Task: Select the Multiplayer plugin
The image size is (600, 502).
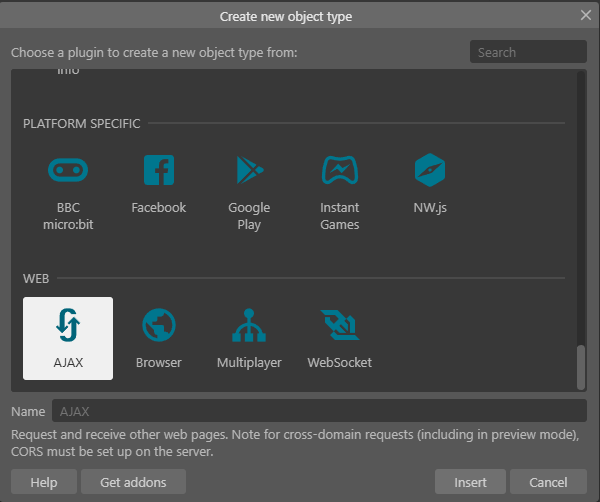Action: coord(249,326)
